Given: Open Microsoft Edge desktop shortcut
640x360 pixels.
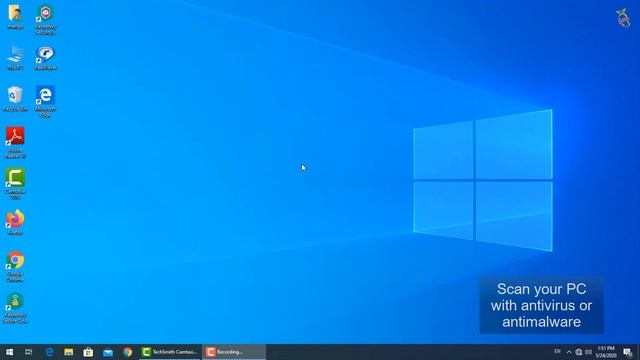Looking at the screenshot, I should click(x=45, y=102).
